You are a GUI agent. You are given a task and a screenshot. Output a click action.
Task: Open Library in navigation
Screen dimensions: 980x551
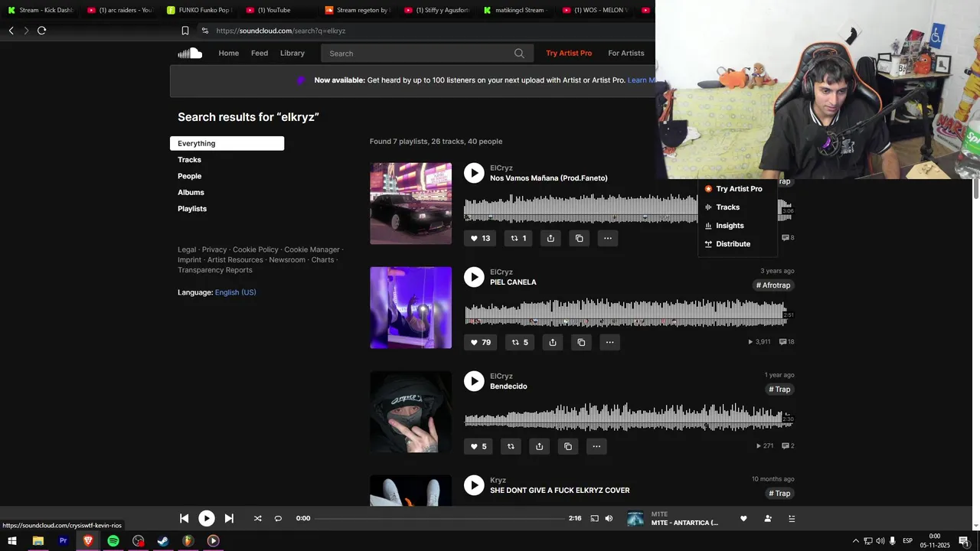[292, 53]
